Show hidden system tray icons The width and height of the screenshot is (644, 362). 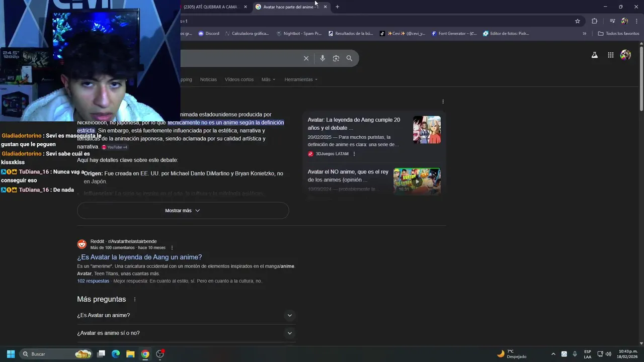553,354
